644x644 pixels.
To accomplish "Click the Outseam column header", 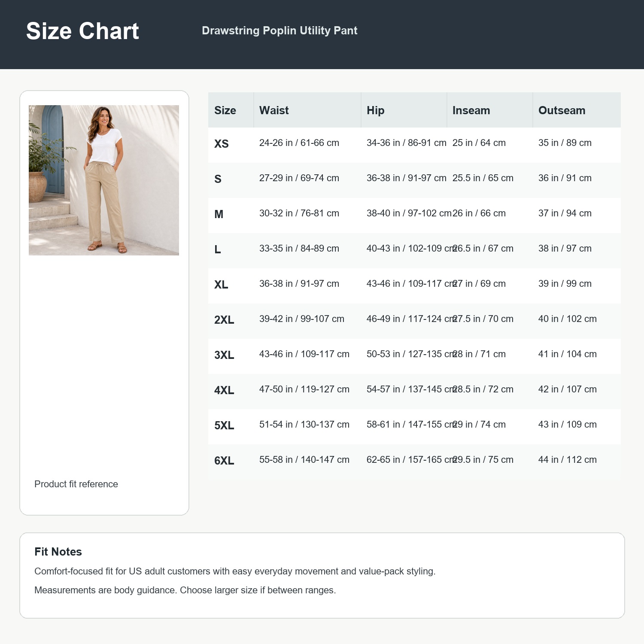I will click(x=562, y=110).
